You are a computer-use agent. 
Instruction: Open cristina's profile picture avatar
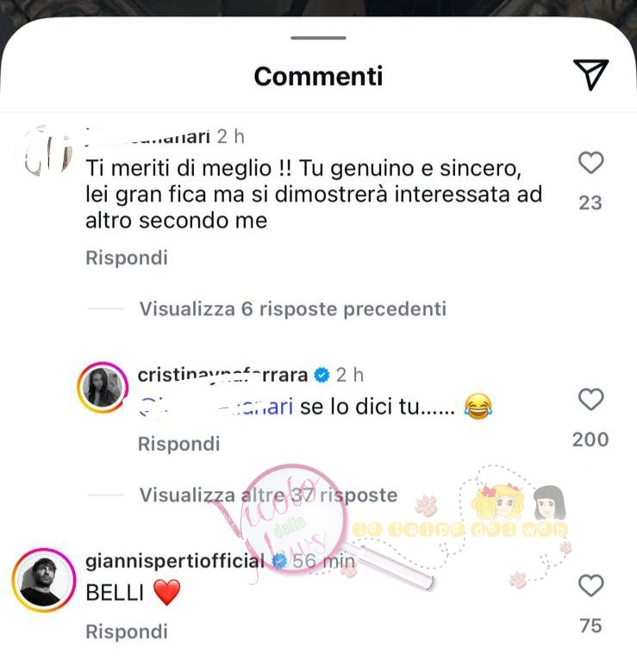coord(103,388)
